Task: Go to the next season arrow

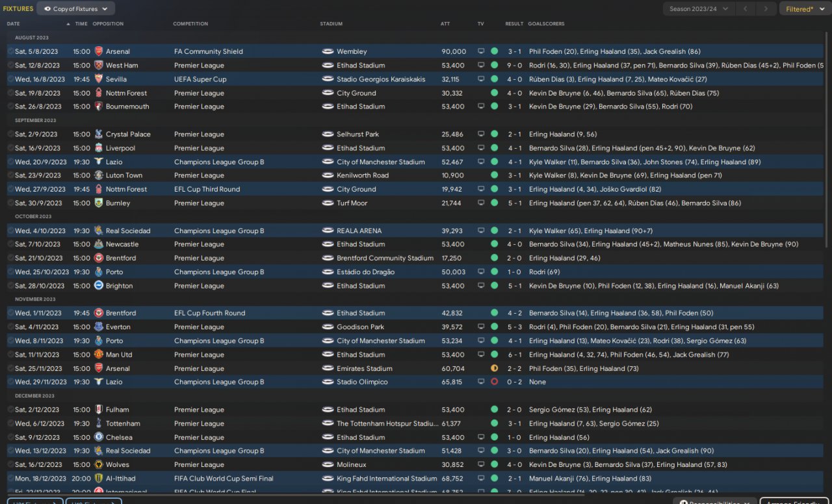Action: tap(766, 9)
